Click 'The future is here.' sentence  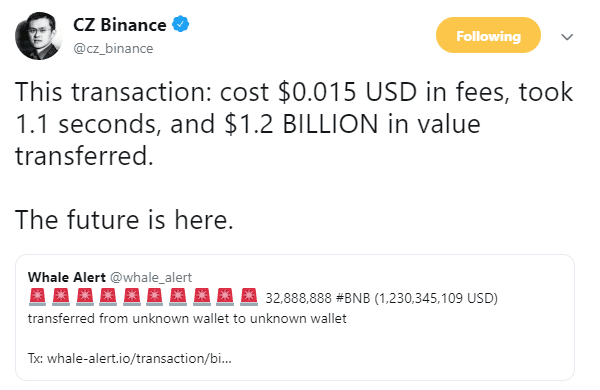(x=124, y=220)
